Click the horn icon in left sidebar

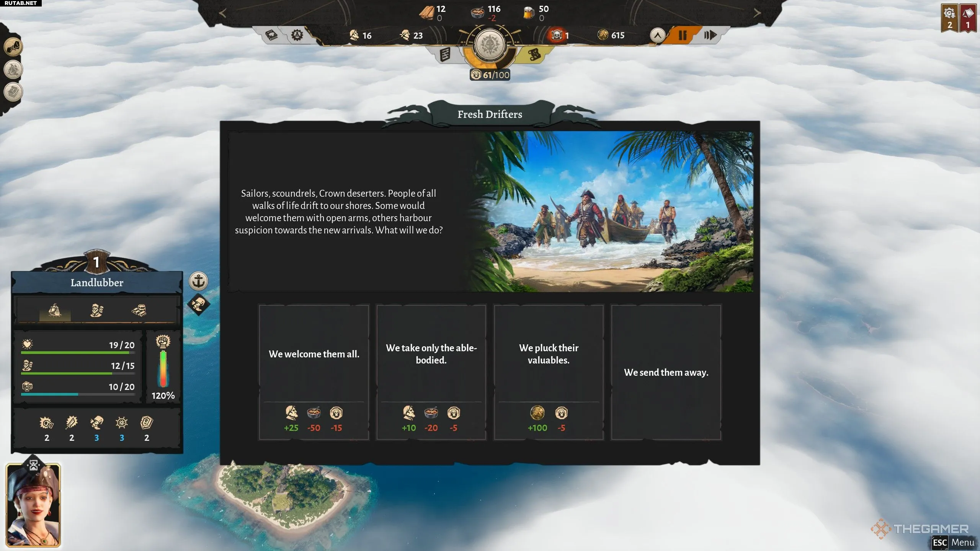(13, 47)
